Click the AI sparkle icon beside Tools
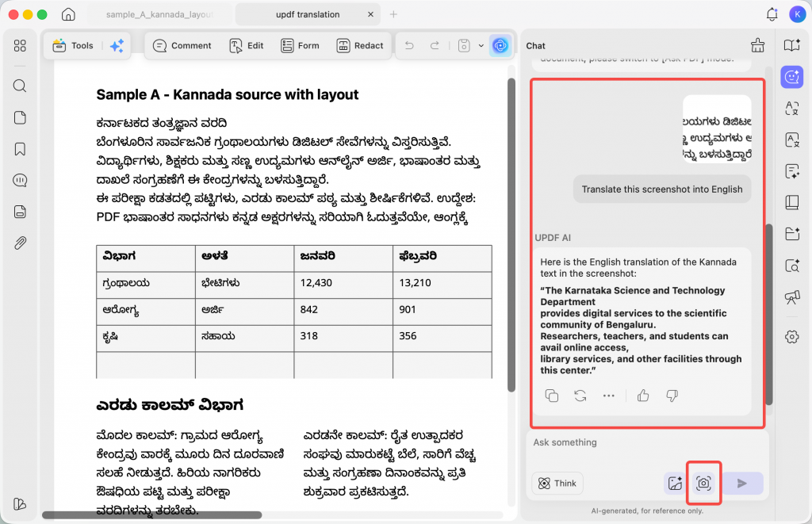Screen dimensions: 812x524 pos(117,45)
